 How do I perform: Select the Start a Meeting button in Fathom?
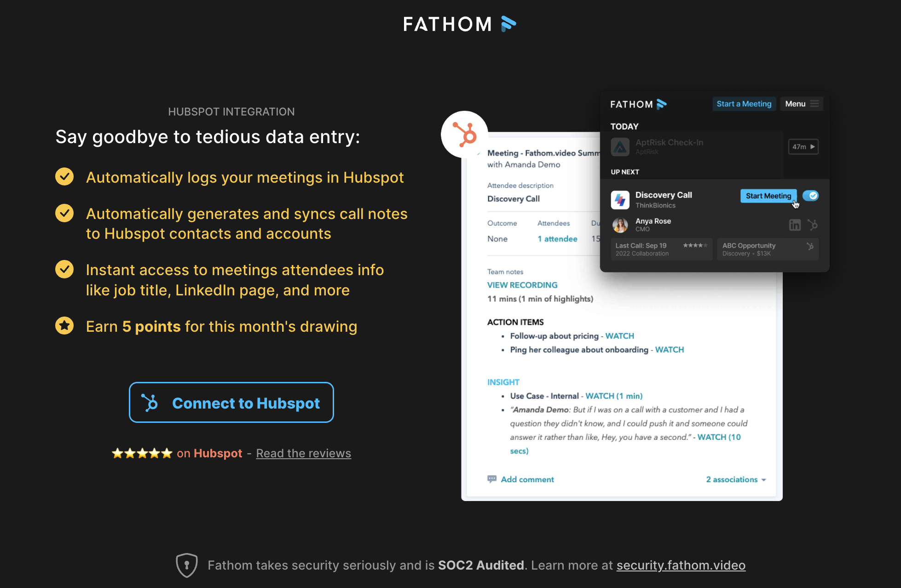(743, 104)
